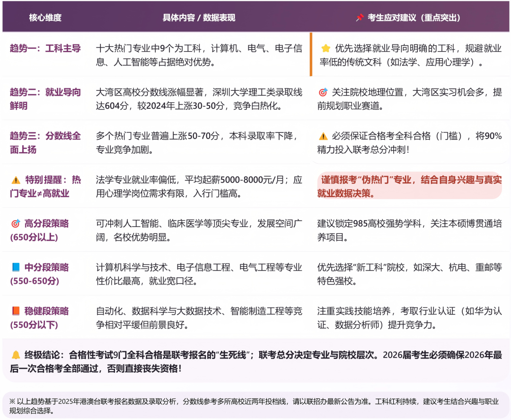The width and height of the screenshot is (511, 420).
Task: Click the star icon beside 优先选择就业导向
Action: coord(326,48)
